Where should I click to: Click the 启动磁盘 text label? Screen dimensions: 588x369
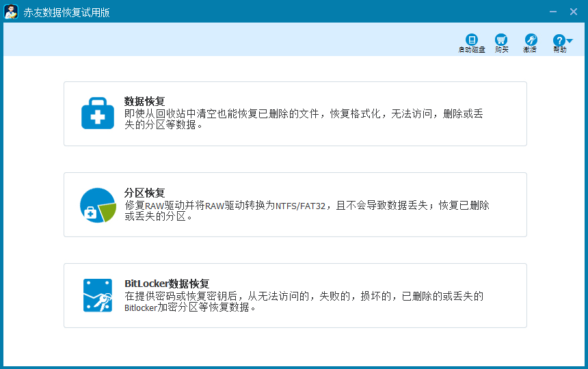[471, 50]
